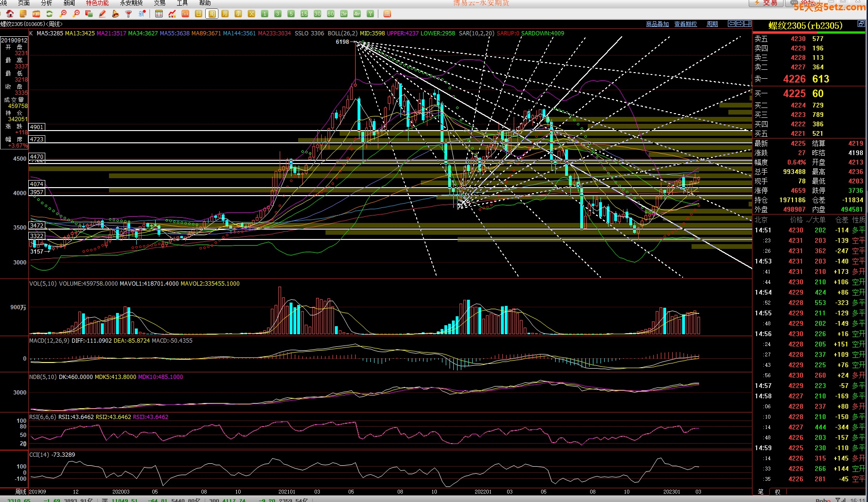Screen dimensions: 868x502
Task: Click the red overlapping windows icon
Action: [x=89, y=14]
